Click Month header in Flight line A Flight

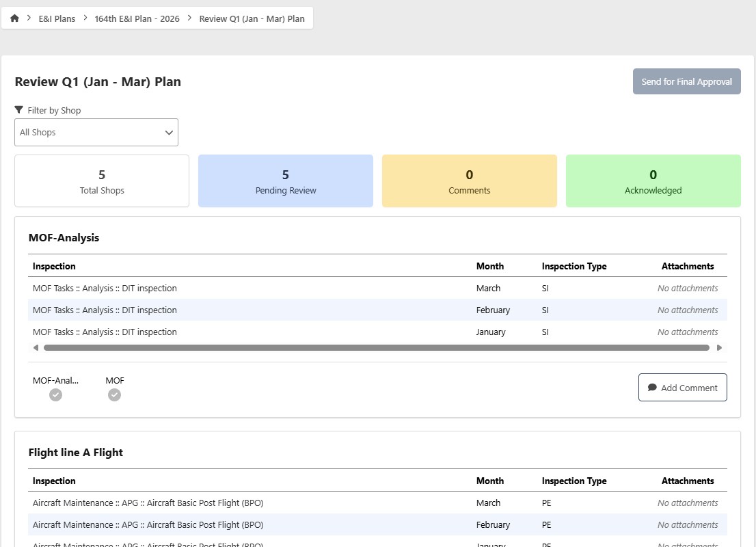point(490,481)
